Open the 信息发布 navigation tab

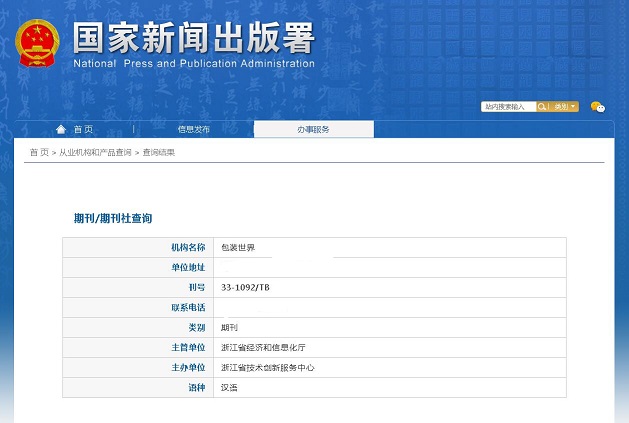(x=194, y=129)
